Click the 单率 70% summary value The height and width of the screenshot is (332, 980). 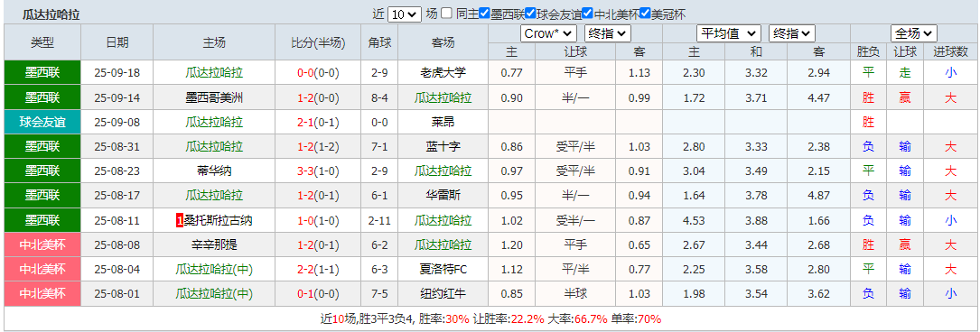pyautogui.click(x=650, y=318)
